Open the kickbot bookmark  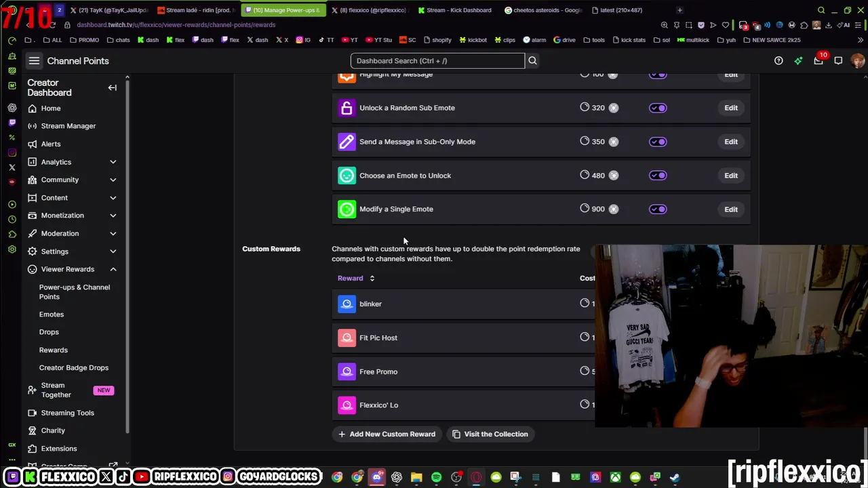(x=473, y=40)
